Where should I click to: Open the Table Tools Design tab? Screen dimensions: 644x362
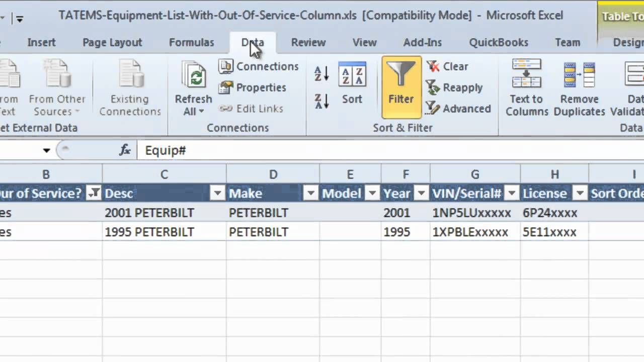point(628,43)
